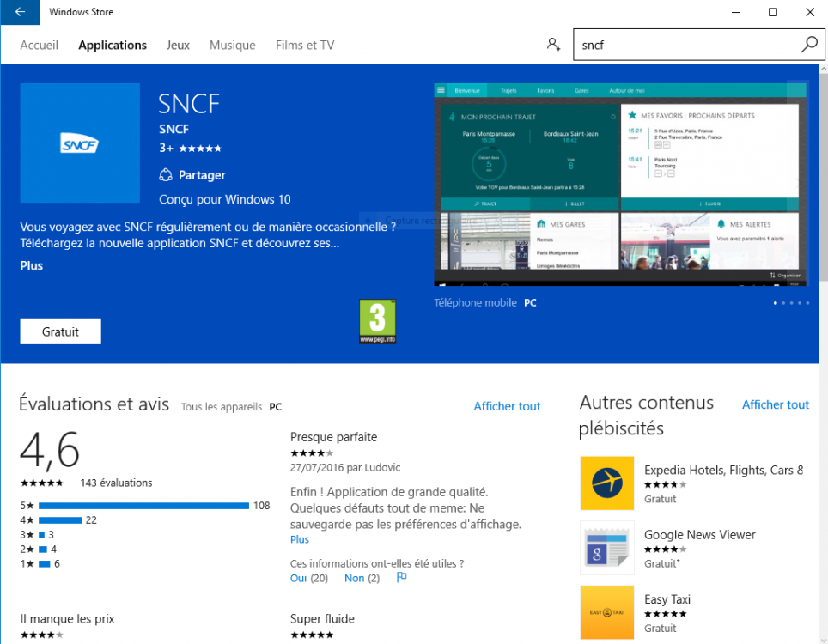Click the PEGI 3 rating badge
Viewport: 828px width, 644px height.
point(377,322)
